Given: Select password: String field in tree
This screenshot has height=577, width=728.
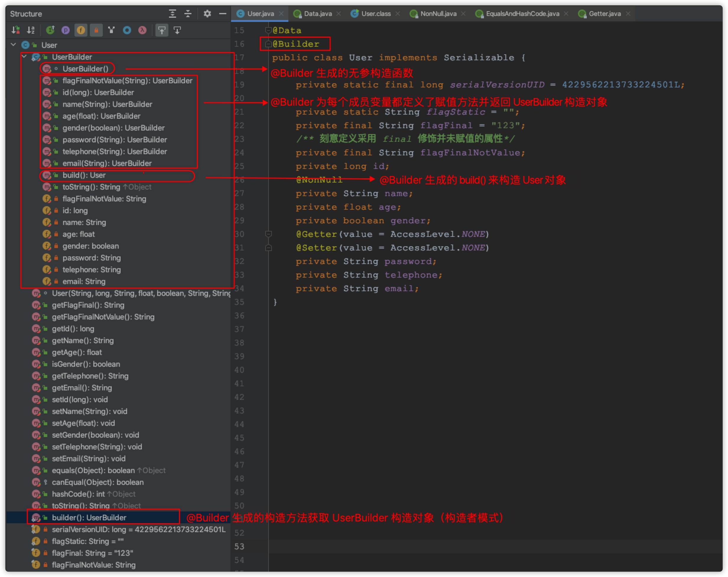Looking at the screenshot, I should pos(92,258).
